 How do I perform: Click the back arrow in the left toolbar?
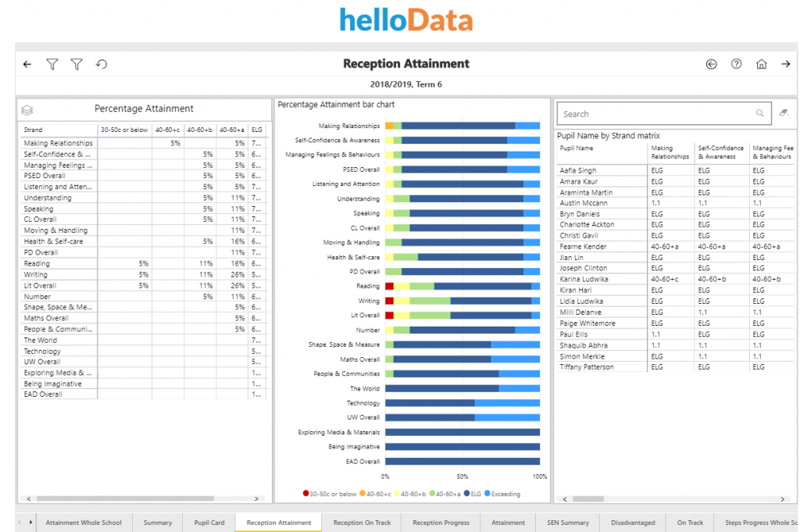click(x=27, y=64)
